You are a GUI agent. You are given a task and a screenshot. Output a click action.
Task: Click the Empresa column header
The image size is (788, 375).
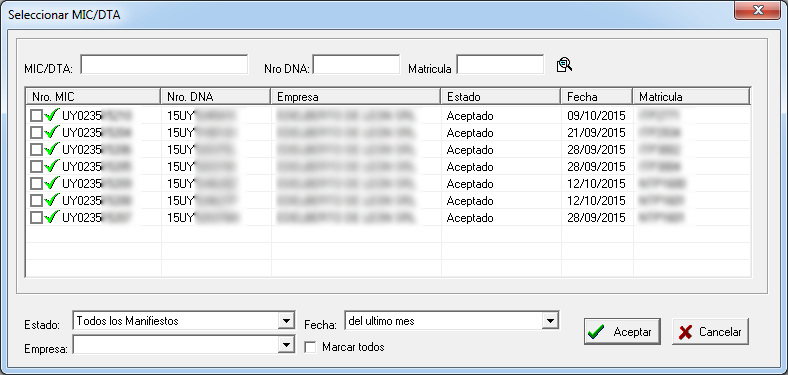pos(356,97)
